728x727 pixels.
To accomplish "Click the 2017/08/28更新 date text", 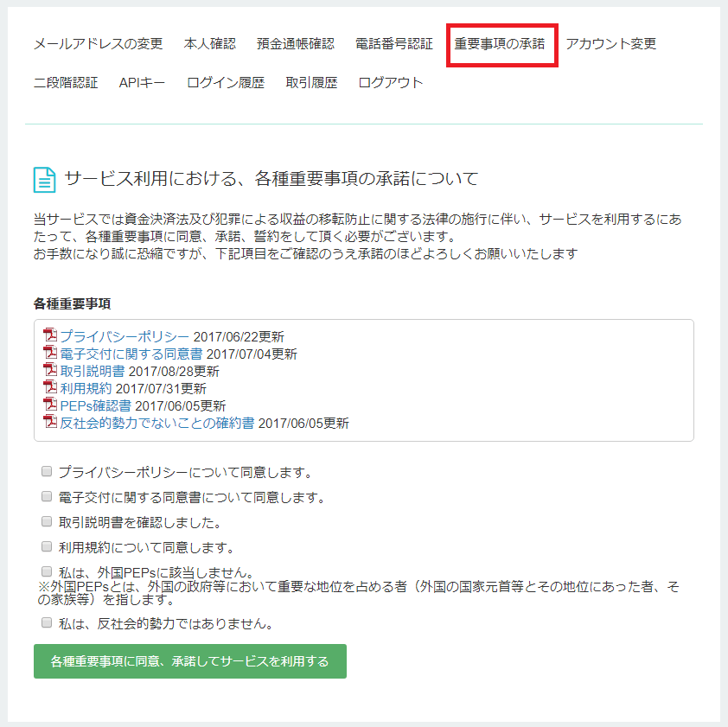I will (174, 372).
